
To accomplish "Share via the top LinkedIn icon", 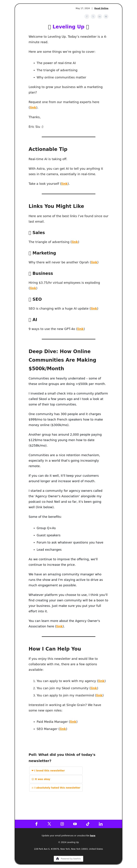I will click(100, 16).
